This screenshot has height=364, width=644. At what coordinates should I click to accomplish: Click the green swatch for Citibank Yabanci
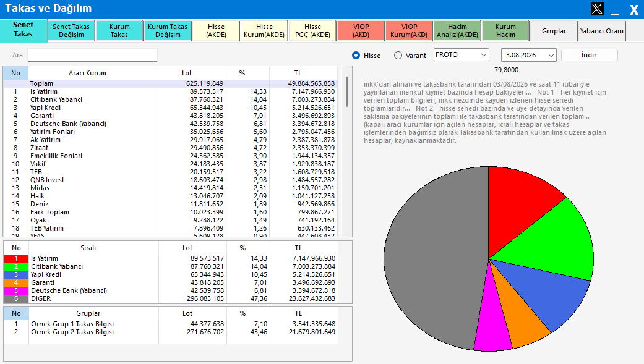point(16,266)
